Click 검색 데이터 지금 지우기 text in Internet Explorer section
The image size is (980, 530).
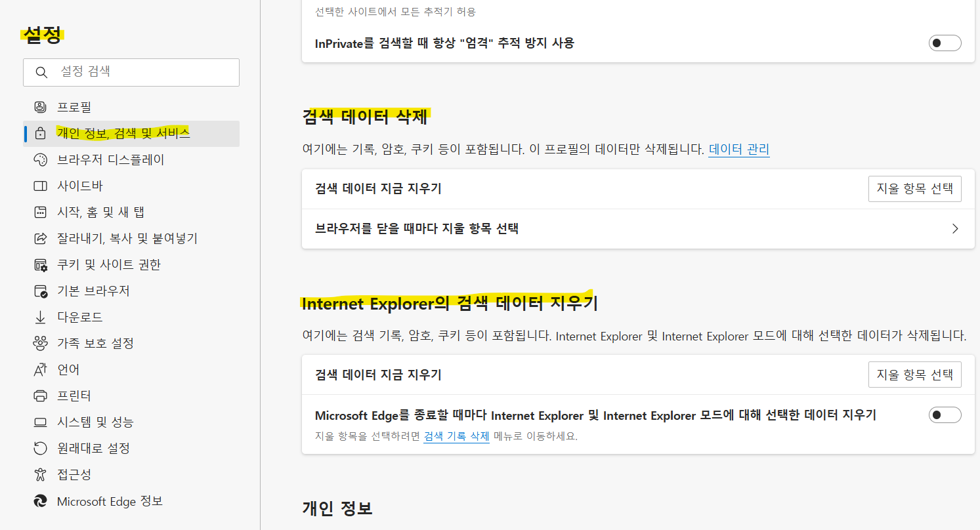[378, 375]
